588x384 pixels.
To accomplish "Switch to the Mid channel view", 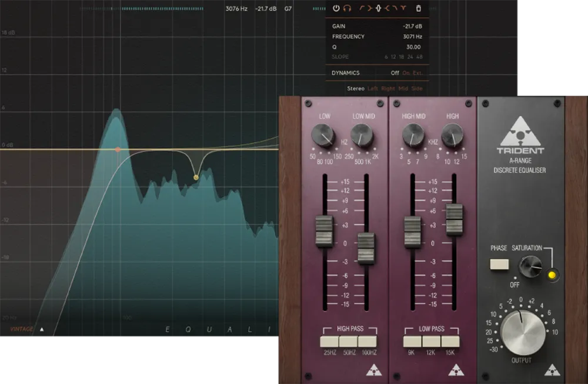I will coord(405,88).
